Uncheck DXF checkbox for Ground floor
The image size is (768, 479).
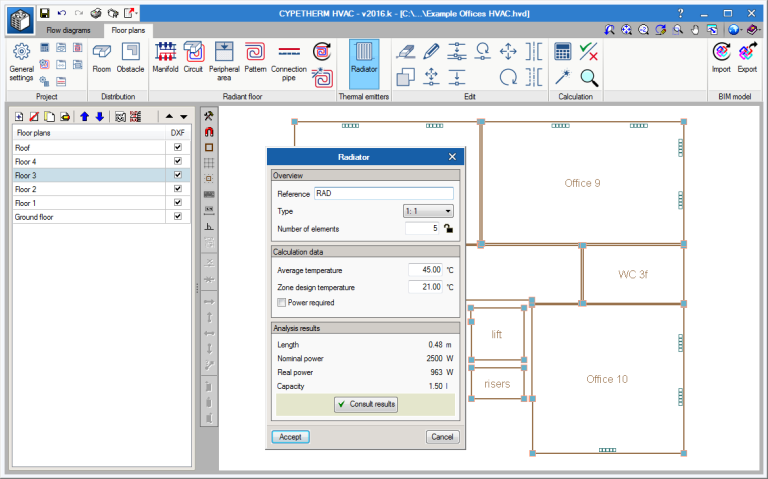point(178,216)
